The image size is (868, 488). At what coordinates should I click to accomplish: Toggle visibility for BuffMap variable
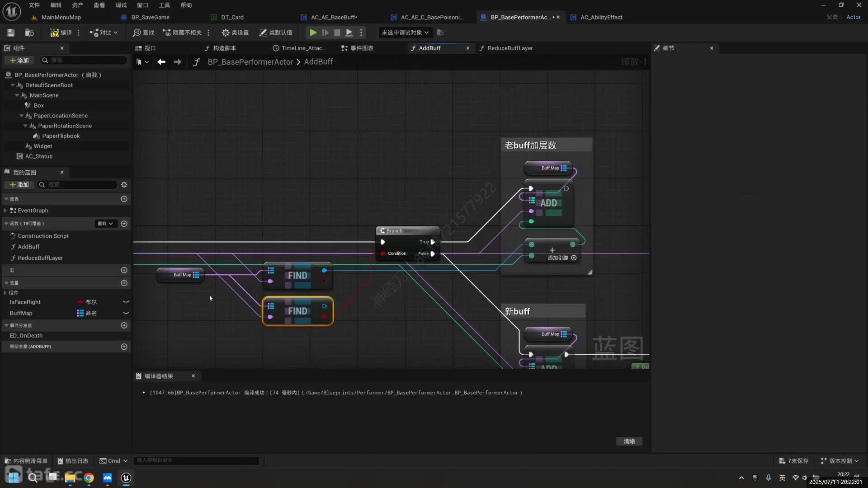point(126,313)
